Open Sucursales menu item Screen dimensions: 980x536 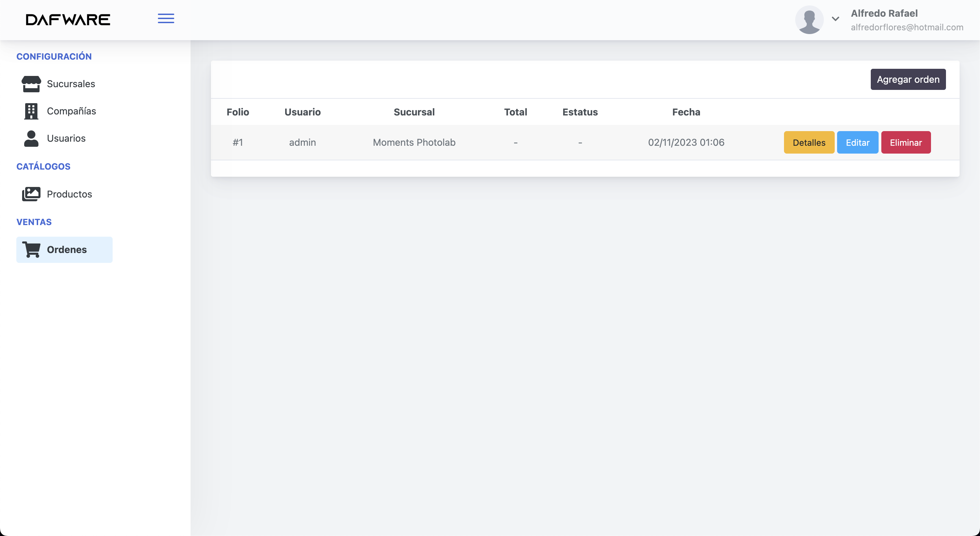click(x=71, y=84)
